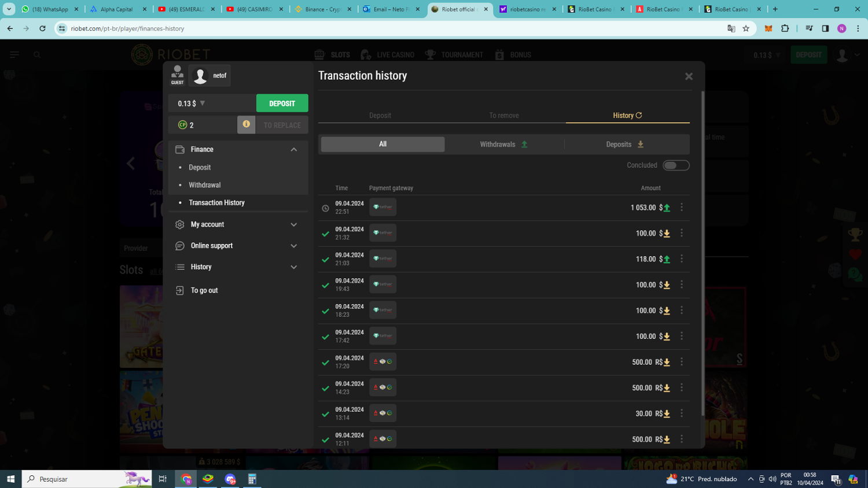Viewport: 868px width, 488px height.
Task: Filter transactions by Withdrawals
Action: tap(503, 145)
